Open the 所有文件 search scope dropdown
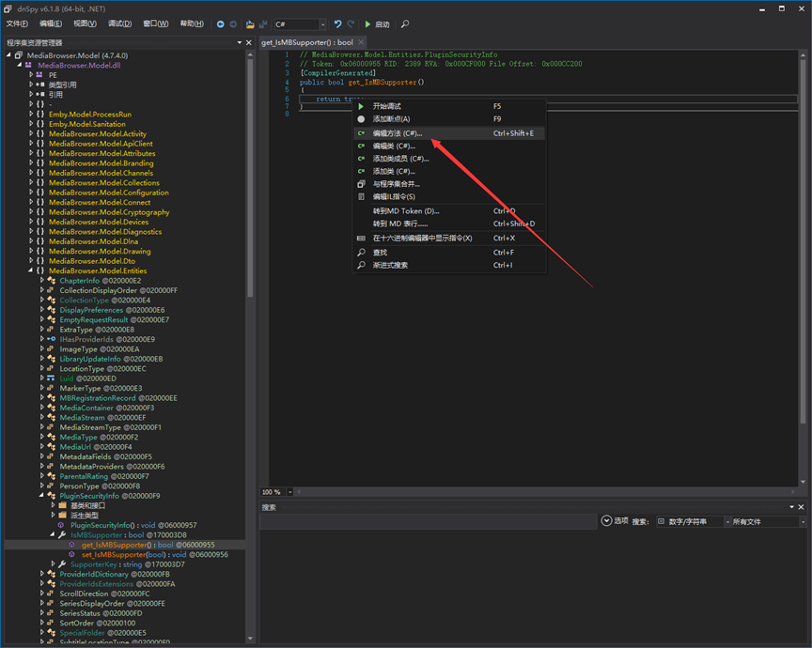 coord(802,521)
